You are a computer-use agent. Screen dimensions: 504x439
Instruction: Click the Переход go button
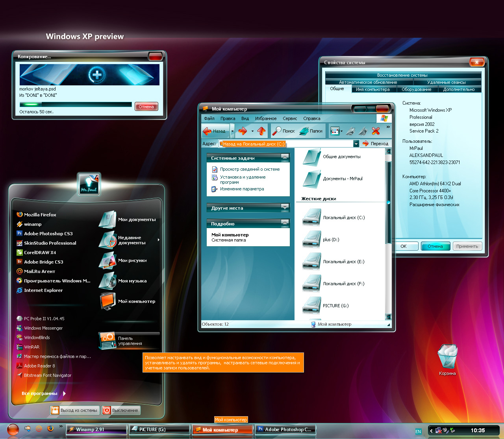(x=376, y=144)
